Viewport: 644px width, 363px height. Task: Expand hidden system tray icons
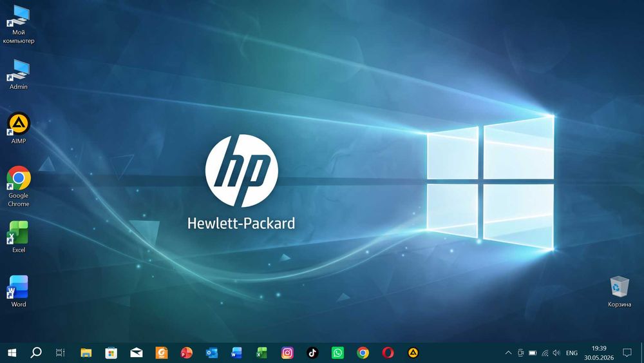pyautogui.click(x=508, y=353)
